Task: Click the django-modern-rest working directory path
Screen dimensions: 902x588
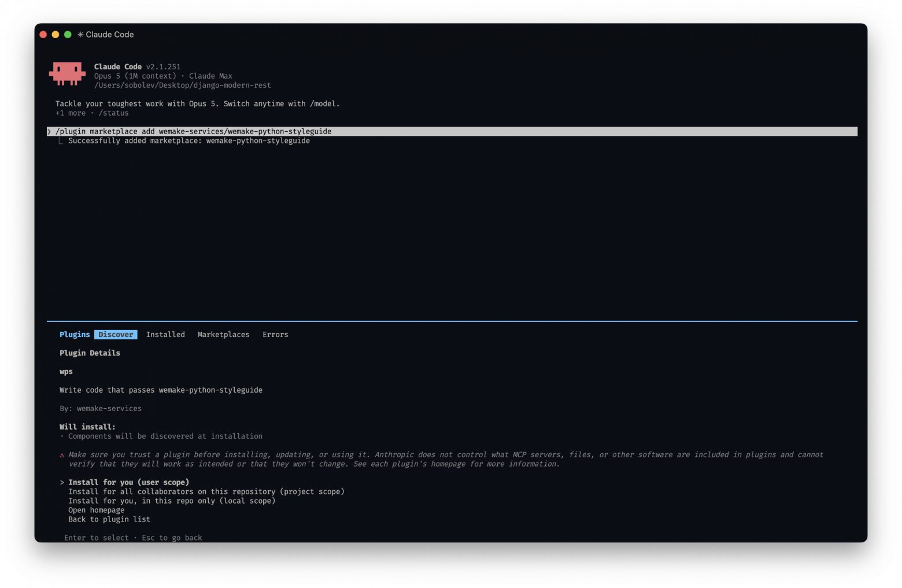Action: click(x=182, y=85)
